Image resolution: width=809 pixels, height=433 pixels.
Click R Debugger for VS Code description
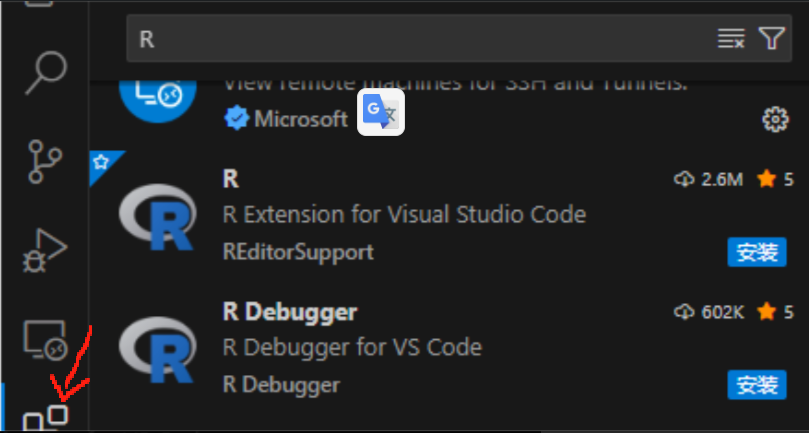click(352, 347)
